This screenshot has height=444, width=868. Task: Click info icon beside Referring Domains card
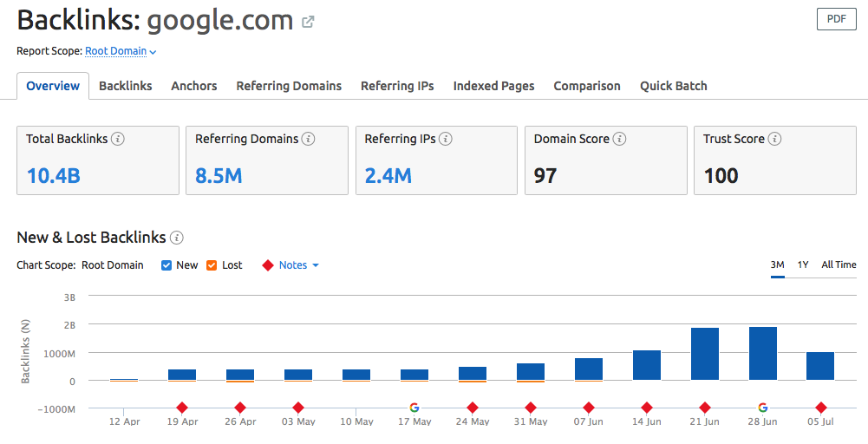click(x=309, y=139)
